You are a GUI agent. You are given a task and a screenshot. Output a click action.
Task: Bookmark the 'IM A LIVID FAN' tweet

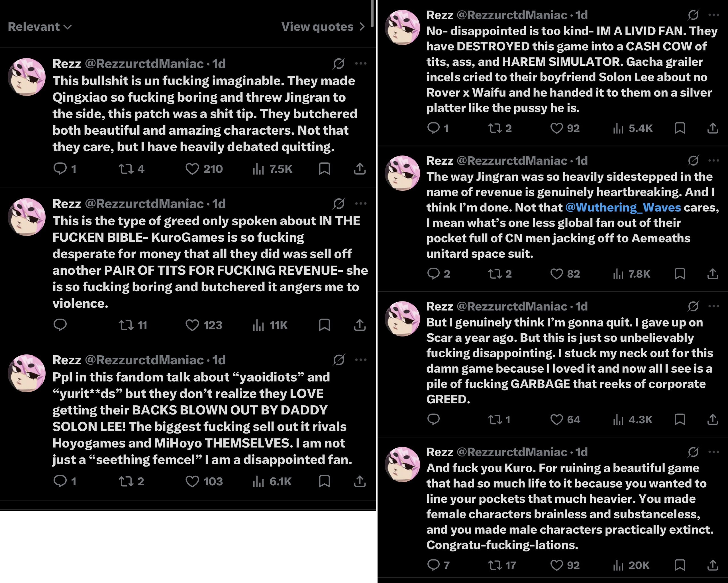(x=679, y=128)
